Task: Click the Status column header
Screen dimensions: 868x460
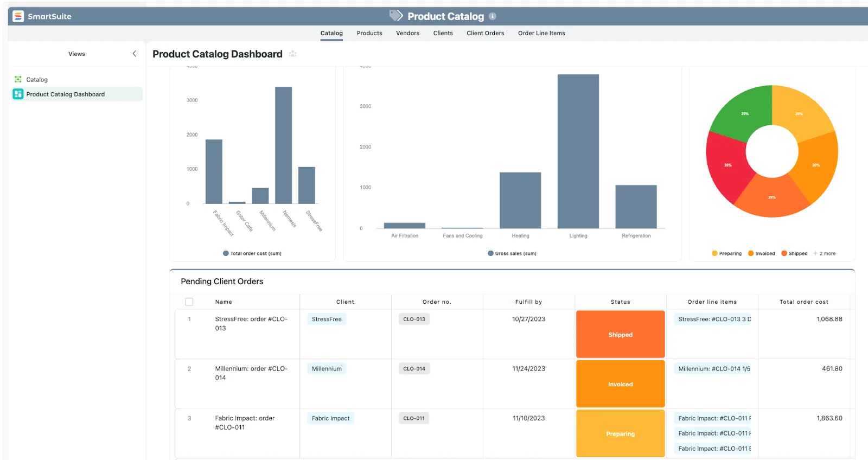Action: (x=620, y=302)
